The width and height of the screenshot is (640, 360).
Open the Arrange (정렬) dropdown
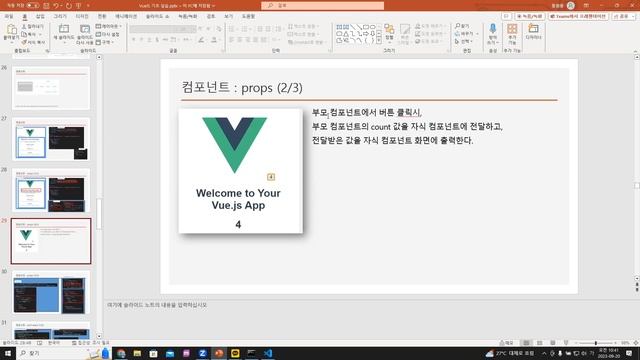[x=389, y=33]
